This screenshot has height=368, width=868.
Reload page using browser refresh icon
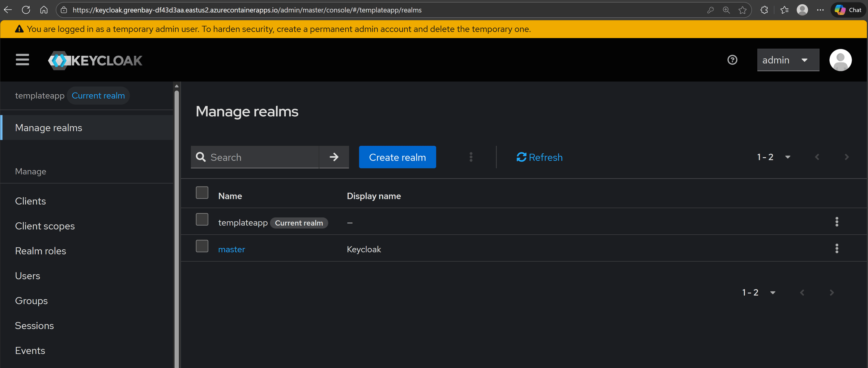[26, 10]
